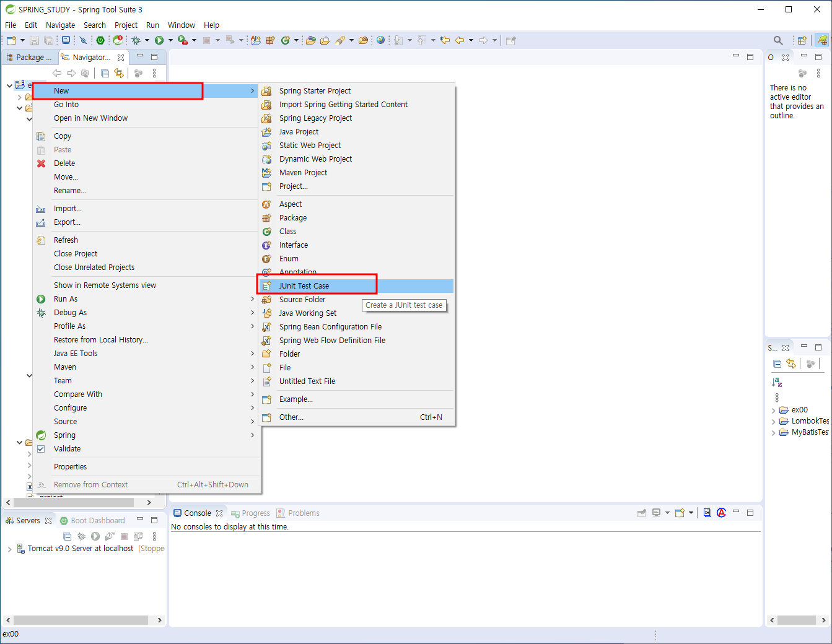Click the Stop server icon in Servers view
Image resolution: width=832 pixels, height=644 pixels.
tap(124, 536)
